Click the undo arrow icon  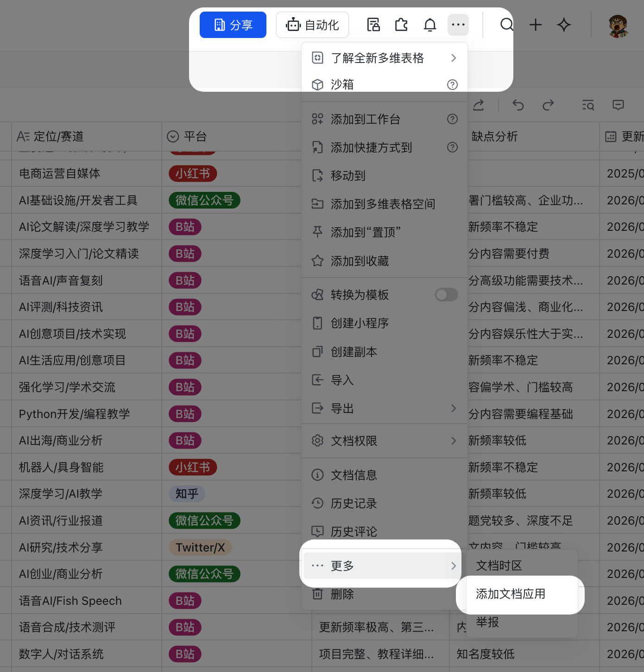click(x=518, y=105)
